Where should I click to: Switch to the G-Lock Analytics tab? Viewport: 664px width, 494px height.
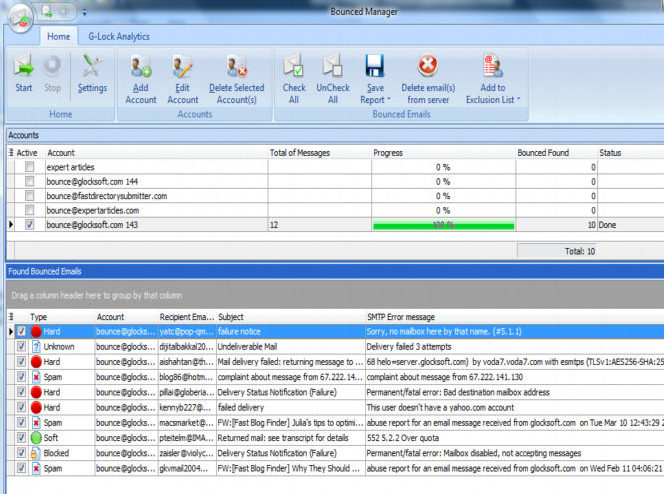[119, 36]
